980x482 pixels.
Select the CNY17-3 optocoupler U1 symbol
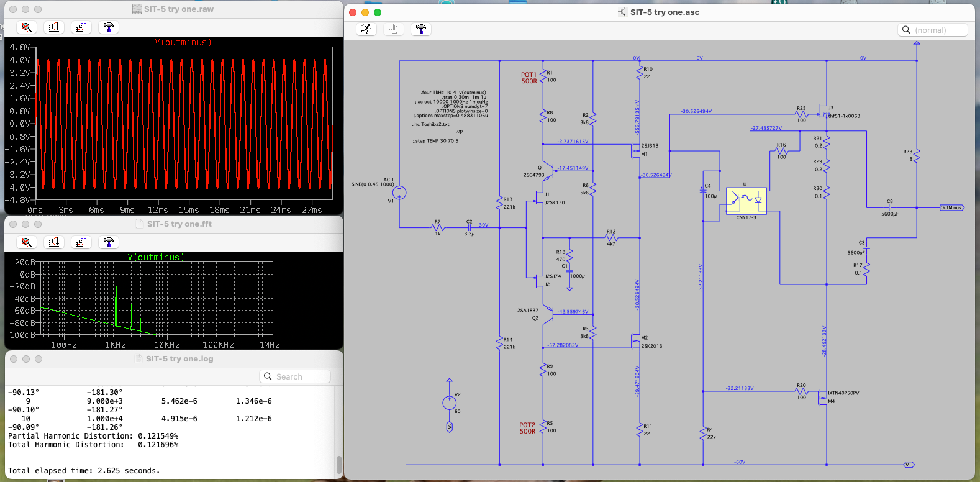click(746, 201)
